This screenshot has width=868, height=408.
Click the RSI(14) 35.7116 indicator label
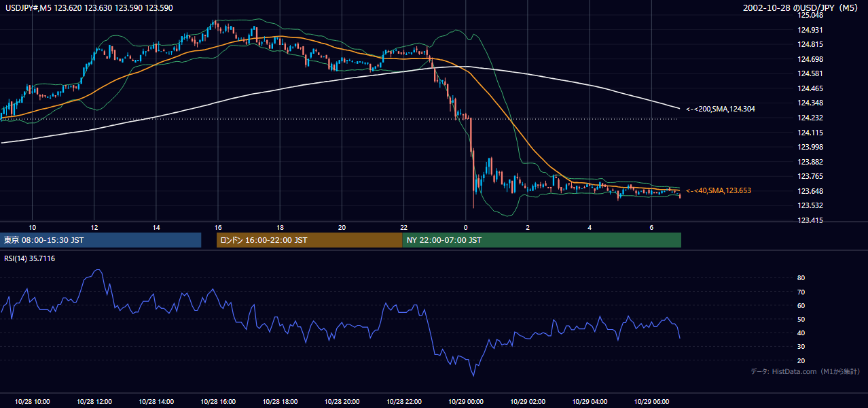pyautogui.click(x=30, y=258)
